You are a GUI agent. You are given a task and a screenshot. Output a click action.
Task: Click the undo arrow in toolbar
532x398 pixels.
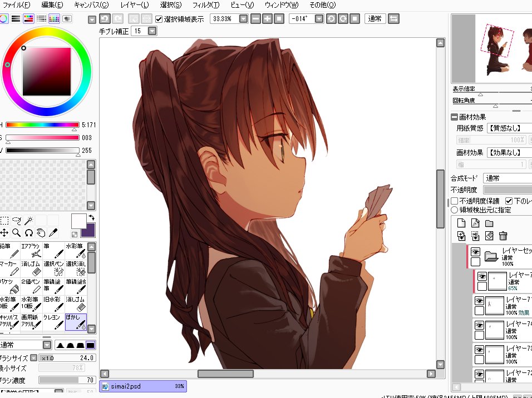tap(105, 19)
